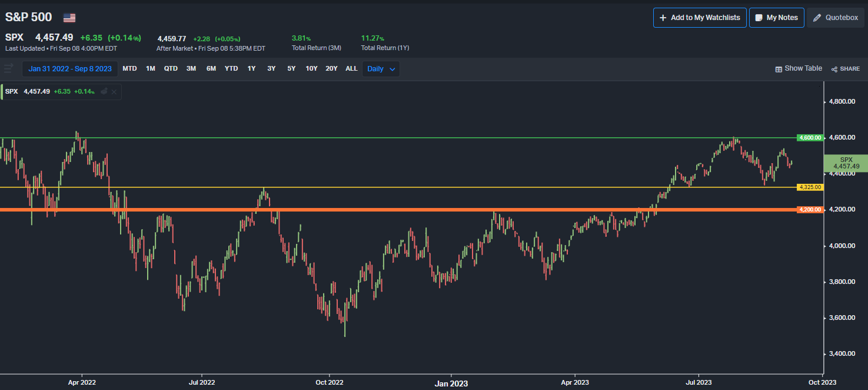Open the Quotebox editor
The image size is (868, 390).
click(x=836, y=18)
